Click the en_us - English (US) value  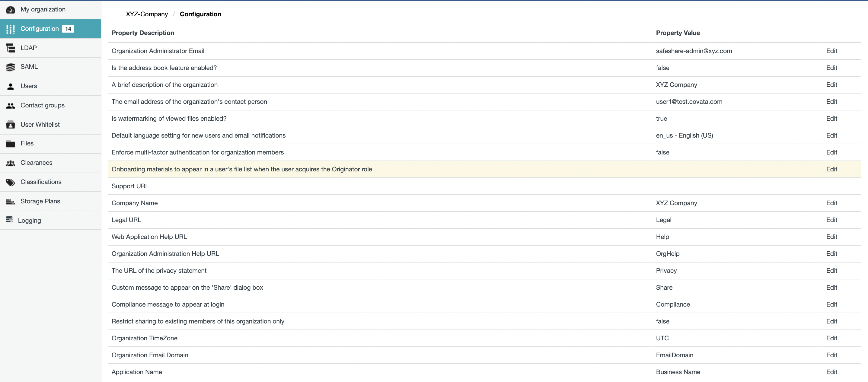[x=685, y=135]
